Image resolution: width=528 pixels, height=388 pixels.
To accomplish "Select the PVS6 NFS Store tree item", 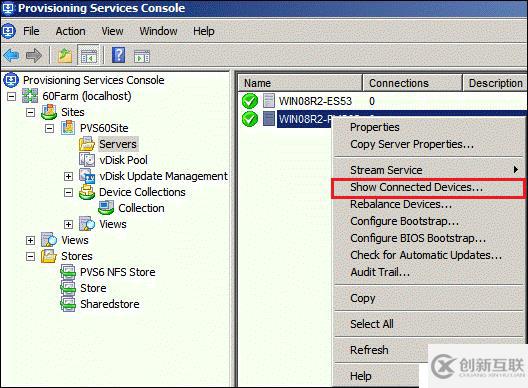I will point(118,272).
